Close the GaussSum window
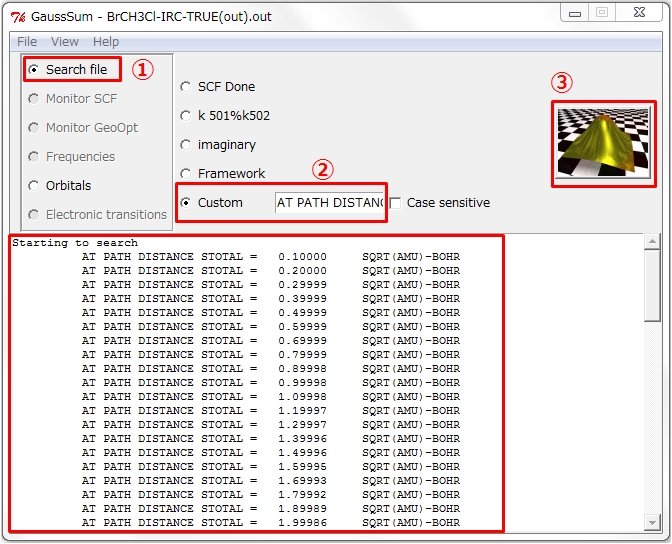 pyautogui.click(x=639, y=13)
